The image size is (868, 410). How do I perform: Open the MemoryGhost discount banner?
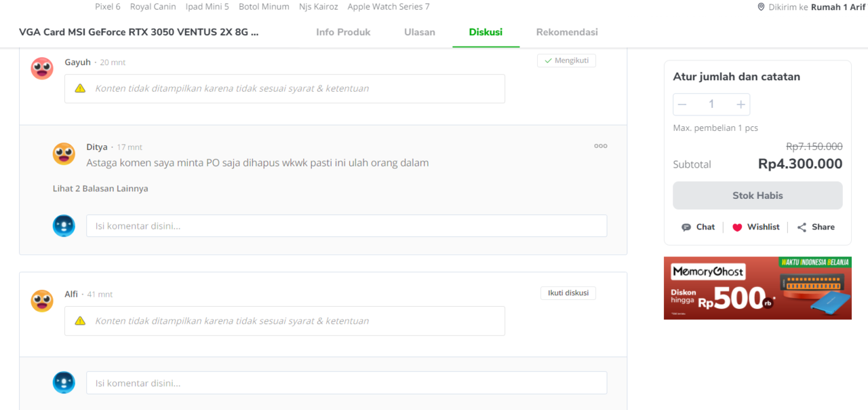tap(757, 288)
